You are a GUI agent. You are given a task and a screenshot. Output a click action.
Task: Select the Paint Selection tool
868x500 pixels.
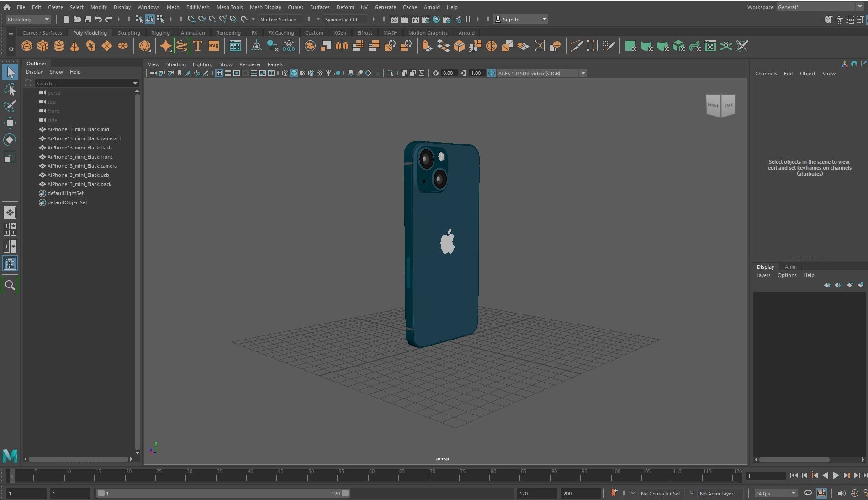pyautogui.click(x=10, y=106)
